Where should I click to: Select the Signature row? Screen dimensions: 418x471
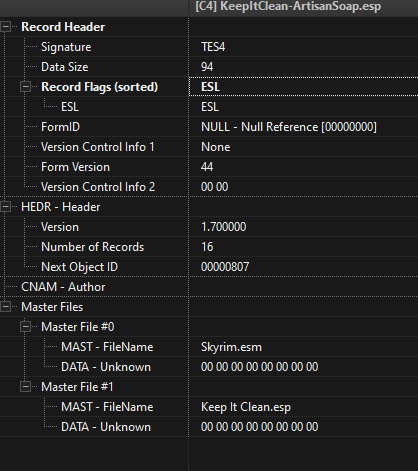coord(209,47)
